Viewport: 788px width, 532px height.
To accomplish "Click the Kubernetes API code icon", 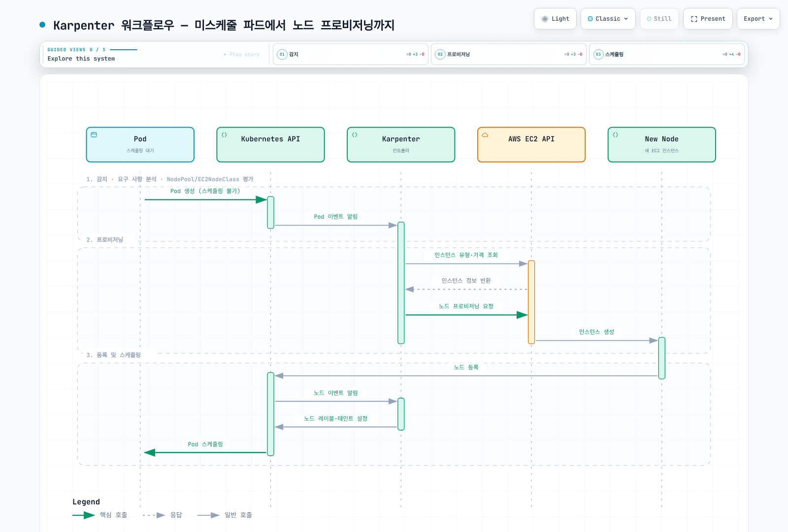I will 224,134.
